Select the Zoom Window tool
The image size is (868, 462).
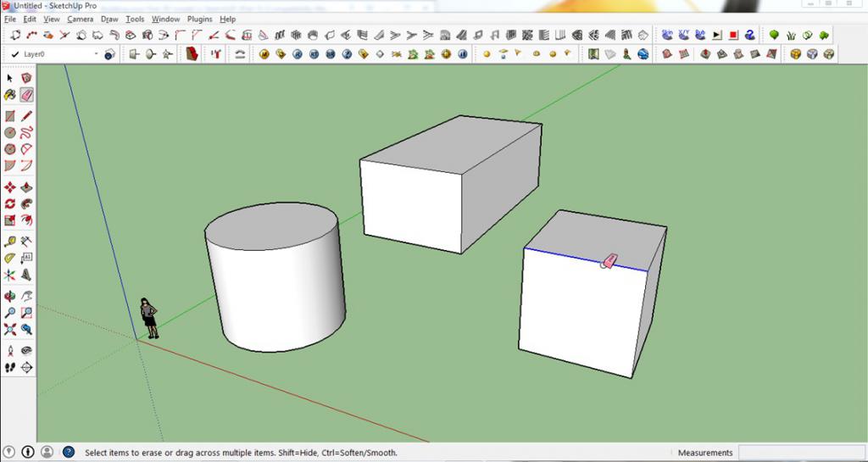coord(26,313)
